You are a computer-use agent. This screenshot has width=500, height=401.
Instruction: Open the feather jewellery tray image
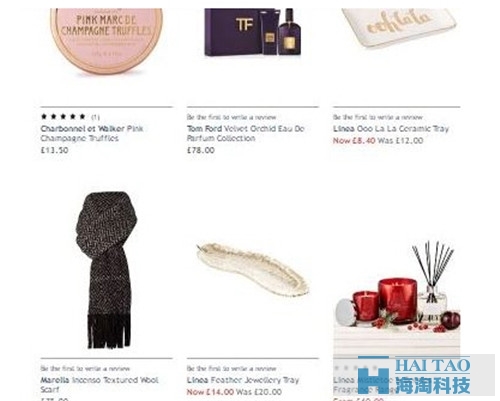click(253, 270)
